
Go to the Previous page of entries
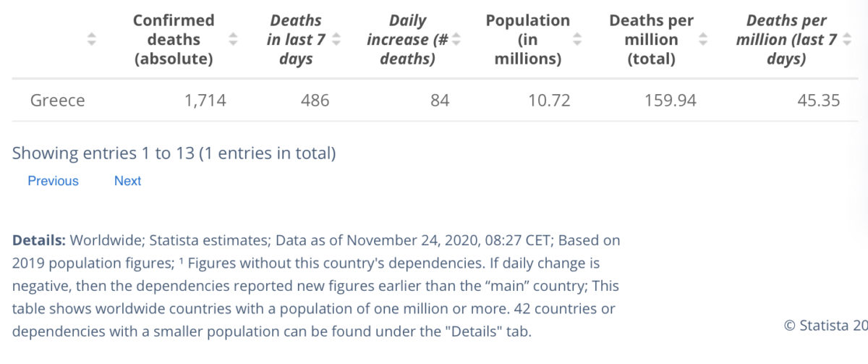coord(53,181)
